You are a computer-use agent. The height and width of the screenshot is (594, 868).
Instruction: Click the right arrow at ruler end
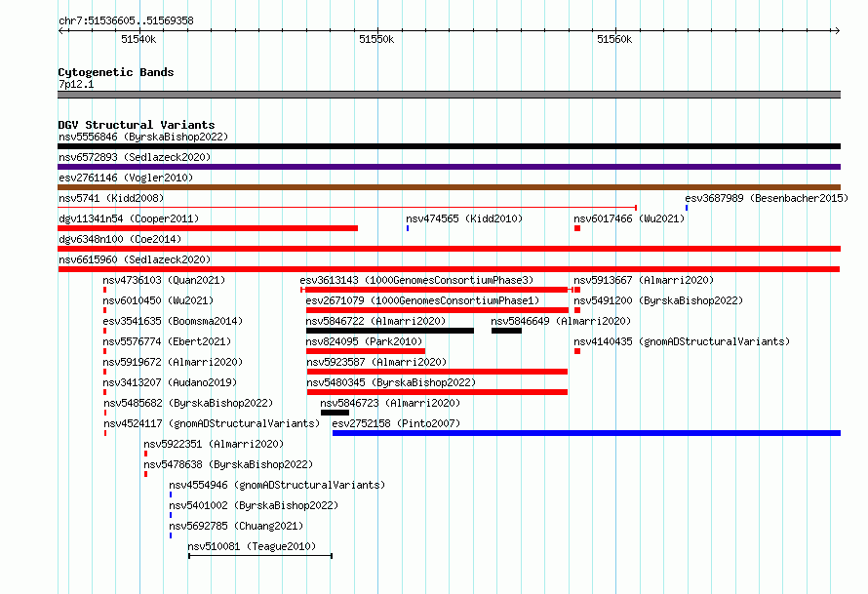[838, 31]
